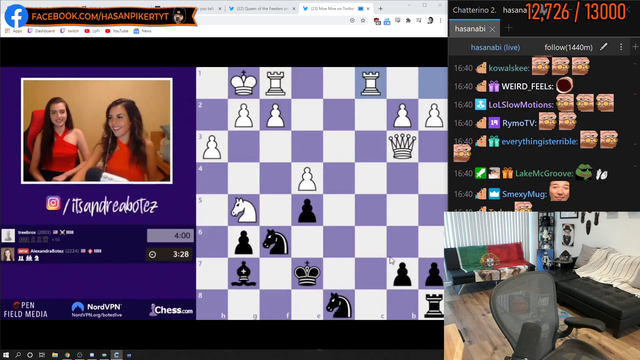640x360 pixels.
Task: Click the hasanabi (live) channel title
Action: pos(495,47)
